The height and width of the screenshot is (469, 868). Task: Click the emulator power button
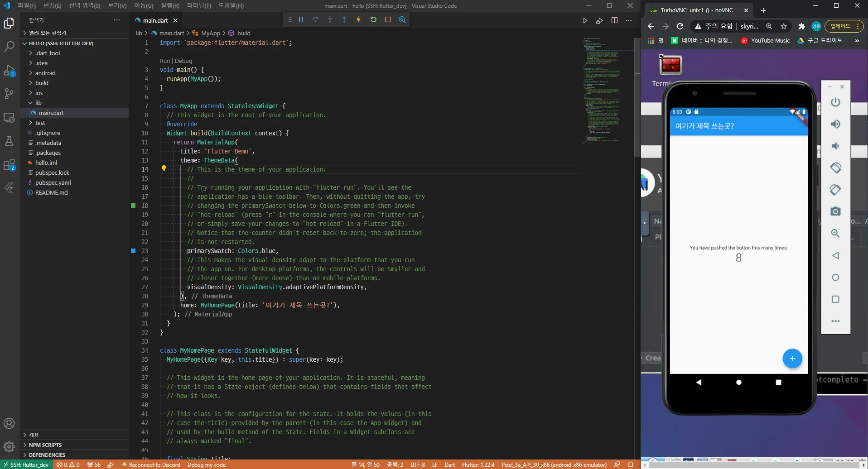(x=835, y=102)
